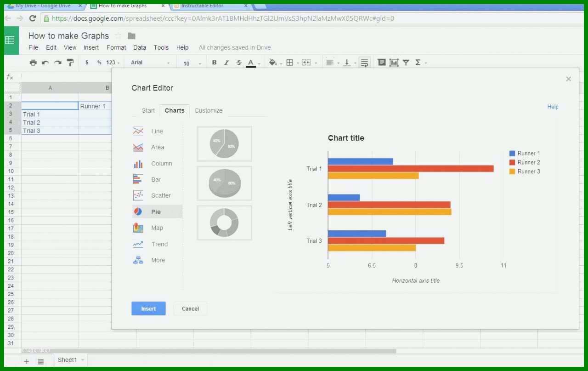Select the Pie chart type
The width and height of the screenshot is (588, 371).
(x=157, y=211)
